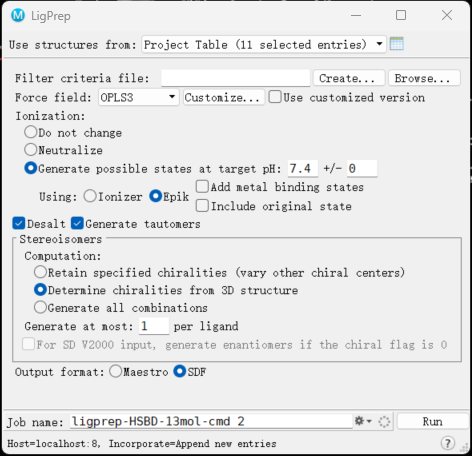The image size is (472, 456).
Task: Maximize the LigPrep window
Action: (401, 15)
